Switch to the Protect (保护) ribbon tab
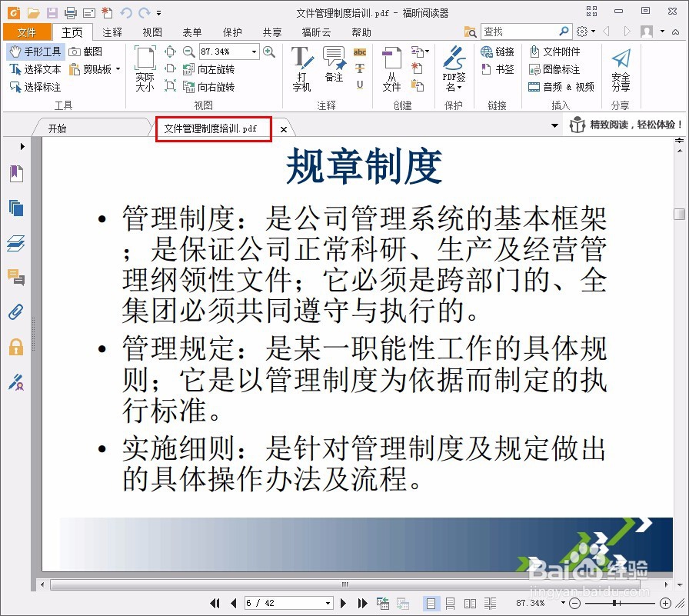 (x=232, y=32)
